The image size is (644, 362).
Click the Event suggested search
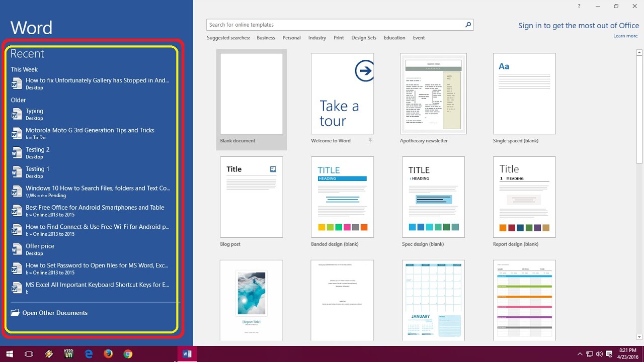click(x=419, y=38)
